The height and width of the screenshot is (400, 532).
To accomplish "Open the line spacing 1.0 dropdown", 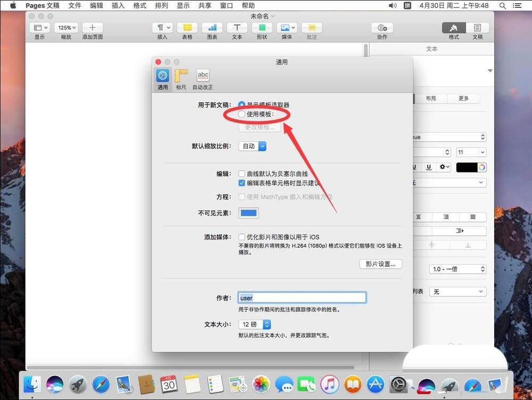I will [458, 268].
